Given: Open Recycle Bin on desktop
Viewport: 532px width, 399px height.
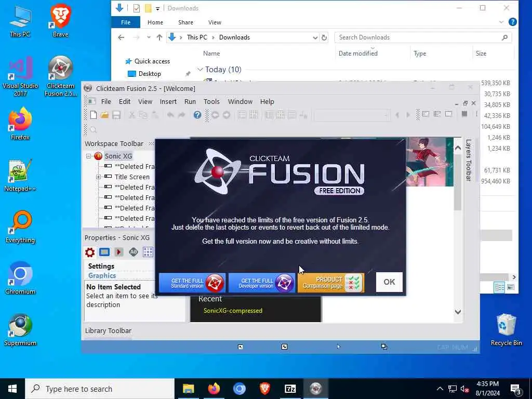Looking at the screenshot, I should coord(506,330).
